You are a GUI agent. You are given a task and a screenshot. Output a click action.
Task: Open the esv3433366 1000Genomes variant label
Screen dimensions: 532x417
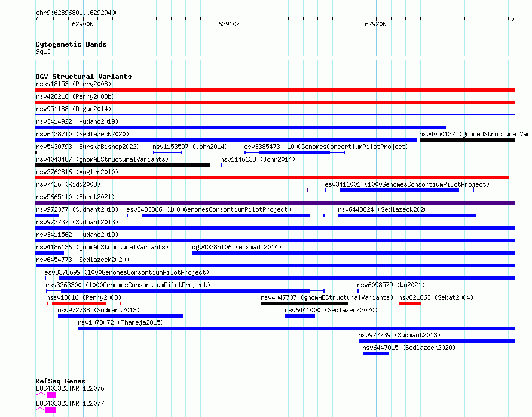(209, 209)
